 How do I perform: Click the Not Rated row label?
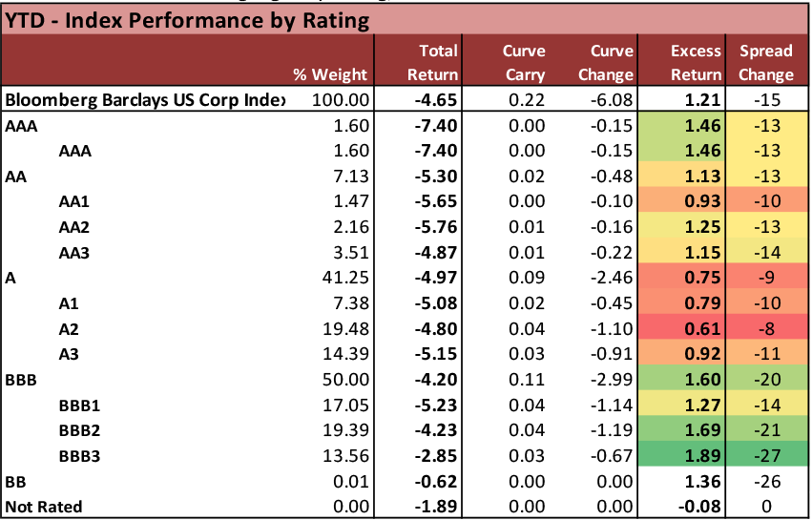coord(44,506)
